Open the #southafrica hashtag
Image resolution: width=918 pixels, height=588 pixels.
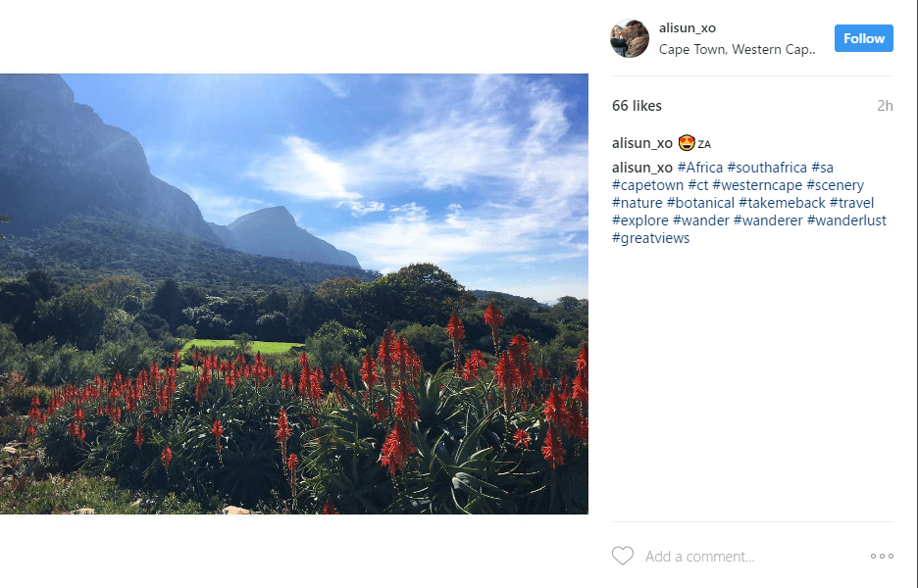click(767, 168)
